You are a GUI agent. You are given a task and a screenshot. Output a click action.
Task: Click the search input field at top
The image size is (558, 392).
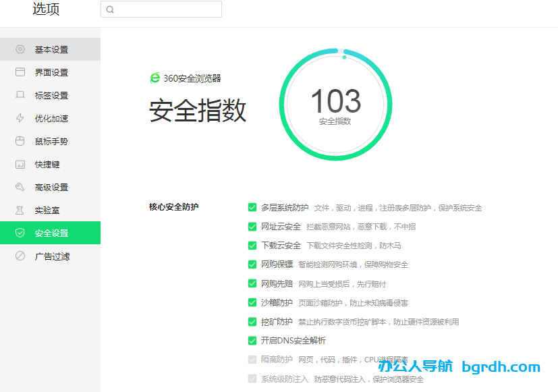point(161,9)
